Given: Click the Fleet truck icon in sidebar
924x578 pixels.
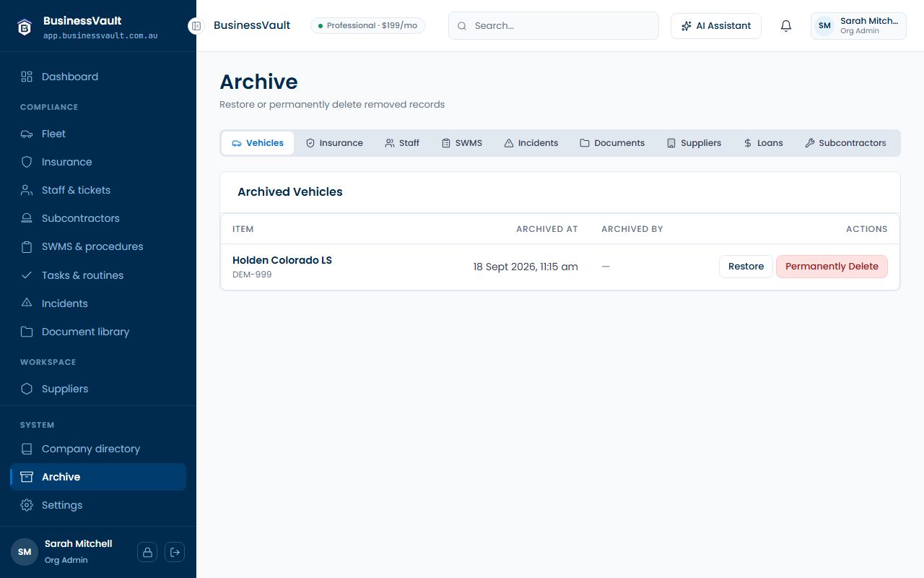Looking at the screenshot, I should pos(27,134).
